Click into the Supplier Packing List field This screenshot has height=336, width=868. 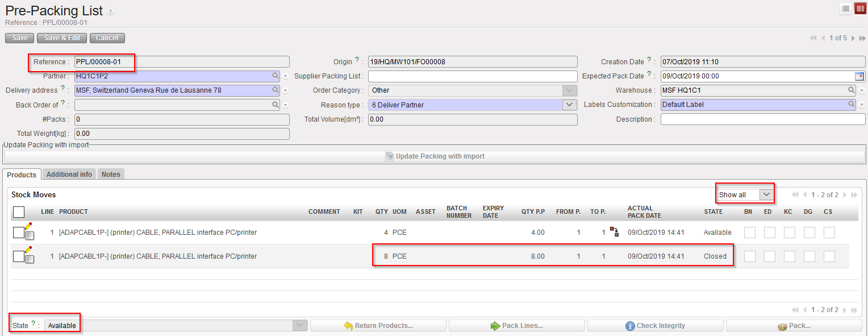(x=472, y=76)
